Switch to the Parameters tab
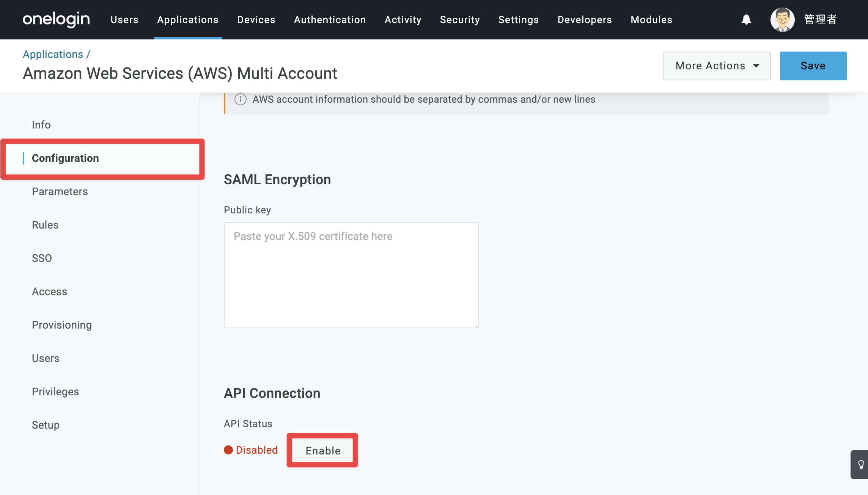Viewport: 868px width, 495px height. click(60, 191)
